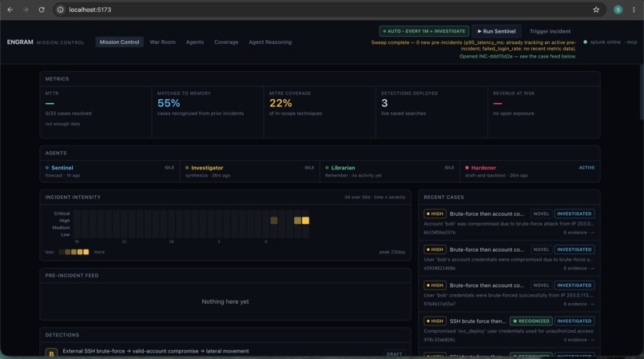The image size is (644, 359).
Task: Toggle the AUTO every 1M investigate mode
Action: [x=423, y=31]
